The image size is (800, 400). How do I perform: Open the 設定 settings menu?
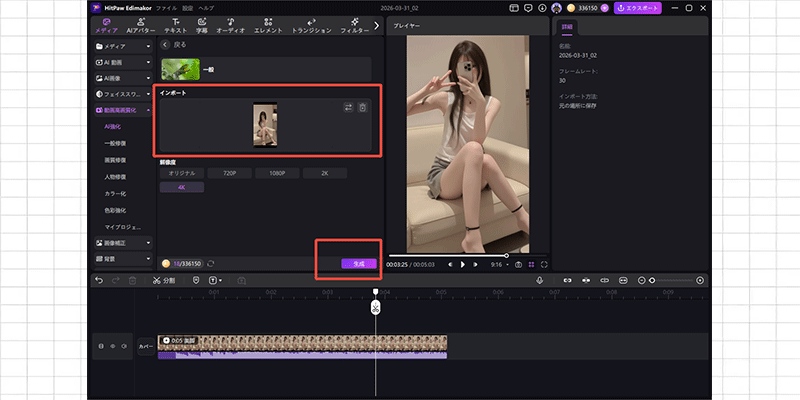(x=188, y=8)
